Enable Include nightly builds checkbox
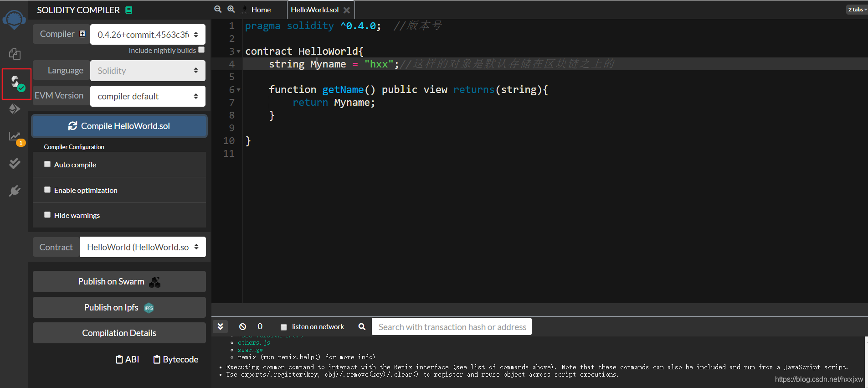Viewport: 868px width, 388px height. point(201,50)
